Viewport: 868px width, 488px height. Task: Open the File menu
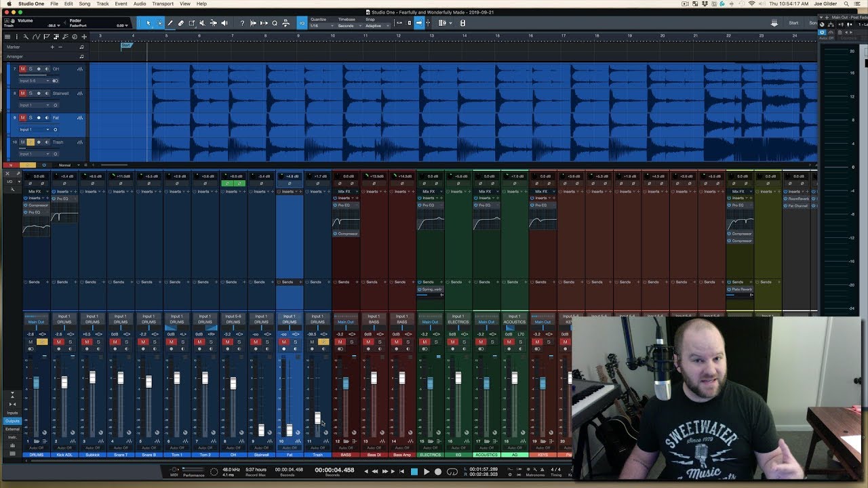click(54, 3)
